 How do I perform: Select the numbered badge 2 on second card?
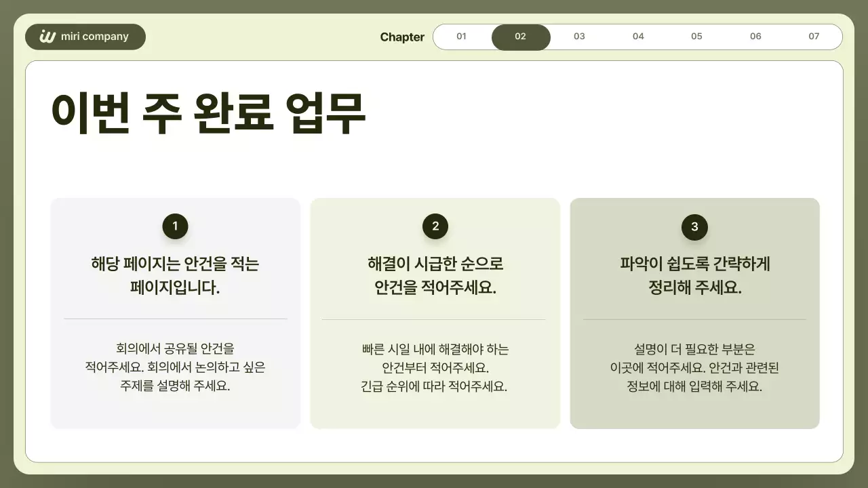(435, 226)
